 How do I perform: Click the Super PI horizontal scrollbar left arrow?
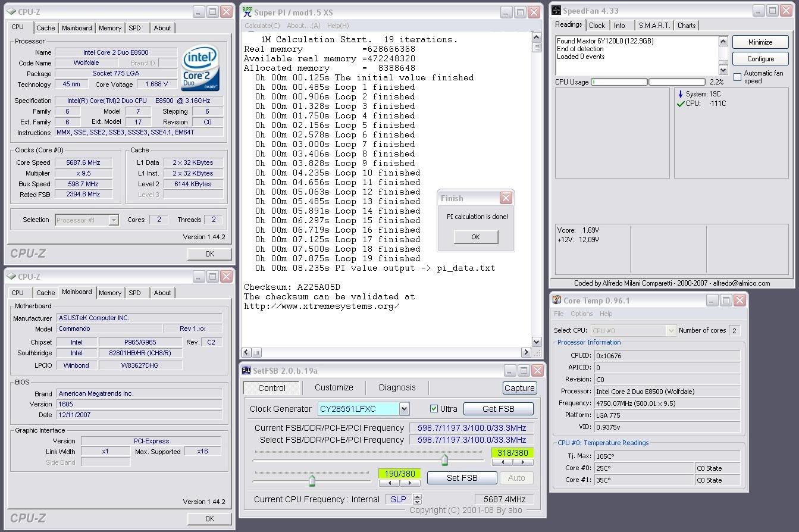[247, 352]
